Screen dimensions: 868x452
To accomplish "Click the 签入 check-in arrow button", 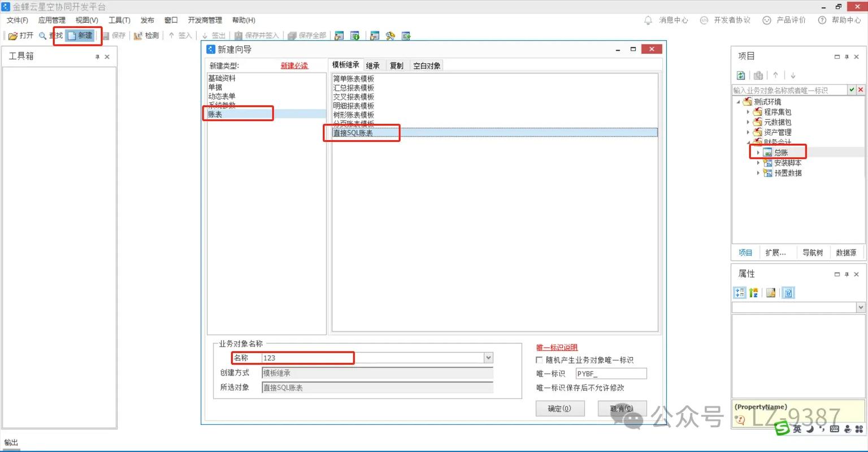I will (180, 36).
